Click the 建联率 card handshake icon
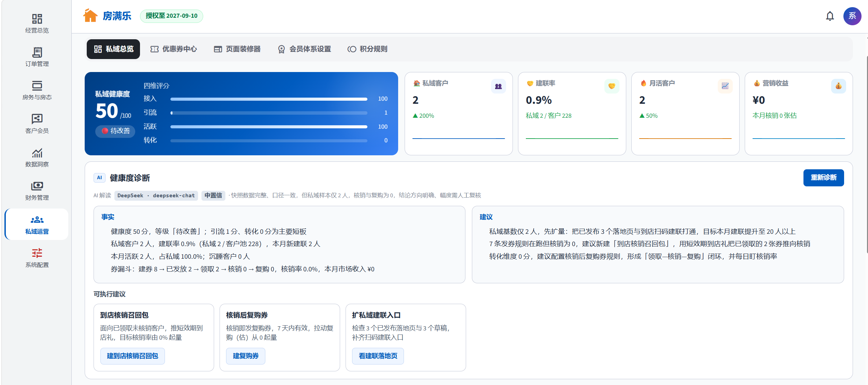 pyautogui.click(x=612, y=86)
